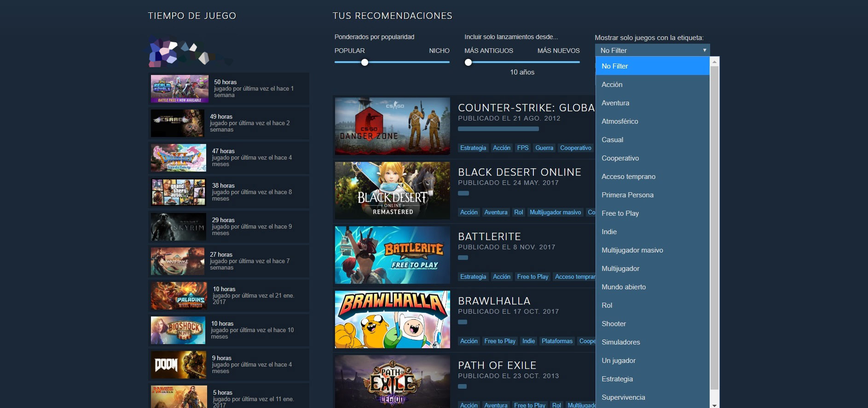
Task: Open Counter-Strike Danger Zone game thumbnail
Action: point(392,126)
